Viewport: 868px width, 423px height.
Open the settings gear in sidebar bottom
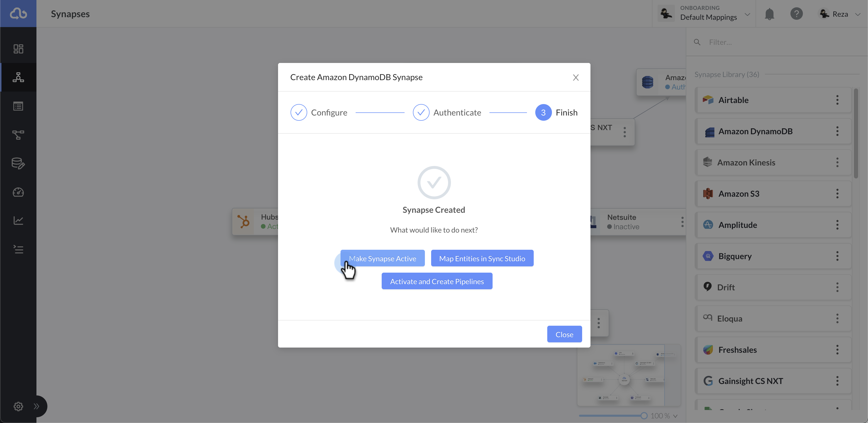[x=18, y=406]
